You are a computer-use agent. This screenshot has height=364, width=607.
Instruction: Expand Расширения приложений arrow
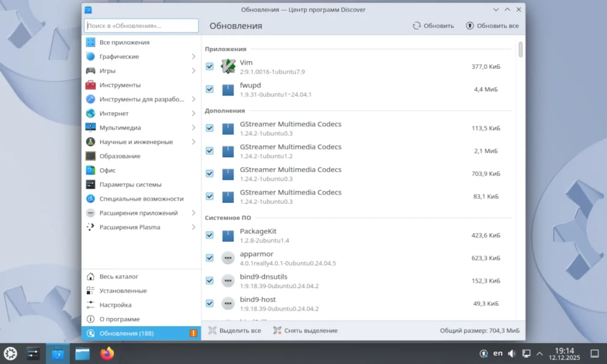point(194,213)
